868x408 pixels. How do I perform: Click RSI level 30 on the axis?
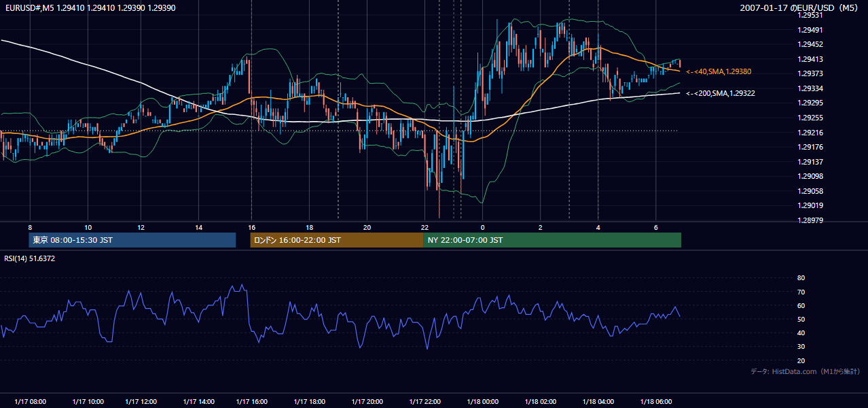click(x=801, y=347)
